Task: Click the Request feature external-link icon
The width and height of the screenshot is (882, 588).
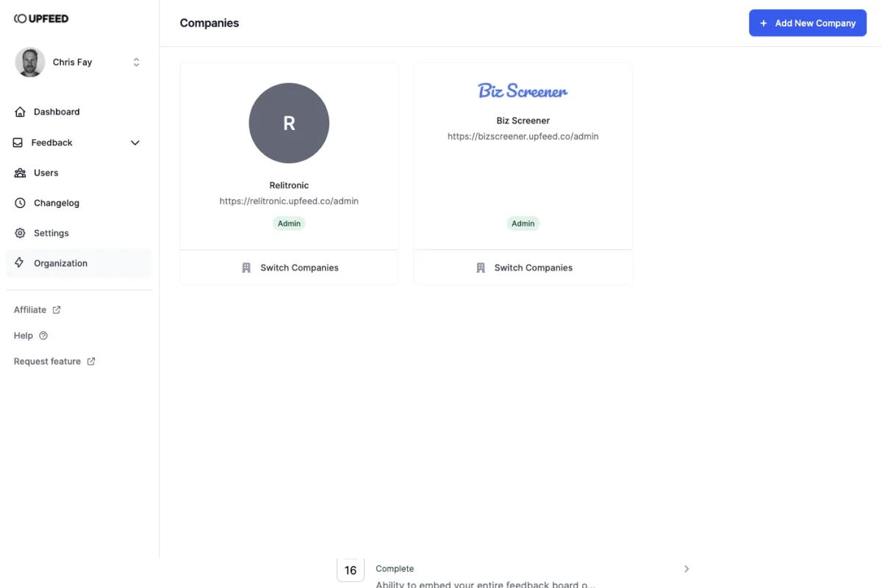Action: 91,362
